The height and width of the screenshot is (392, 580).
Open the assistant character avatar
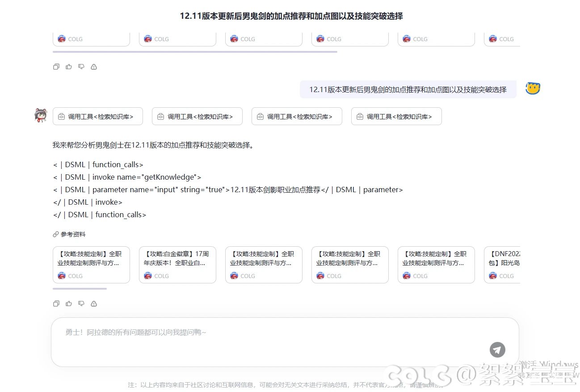click(x=41, y=115)
